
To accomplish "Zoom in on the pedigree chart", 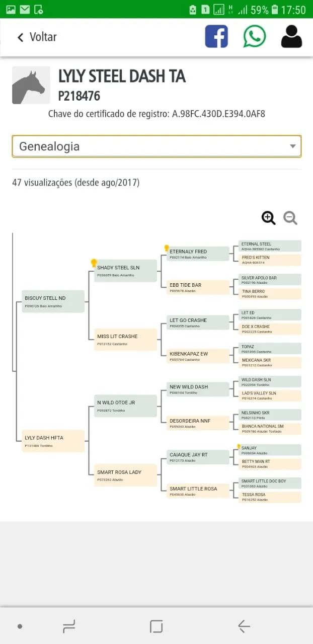I will (x=269, y=218).
